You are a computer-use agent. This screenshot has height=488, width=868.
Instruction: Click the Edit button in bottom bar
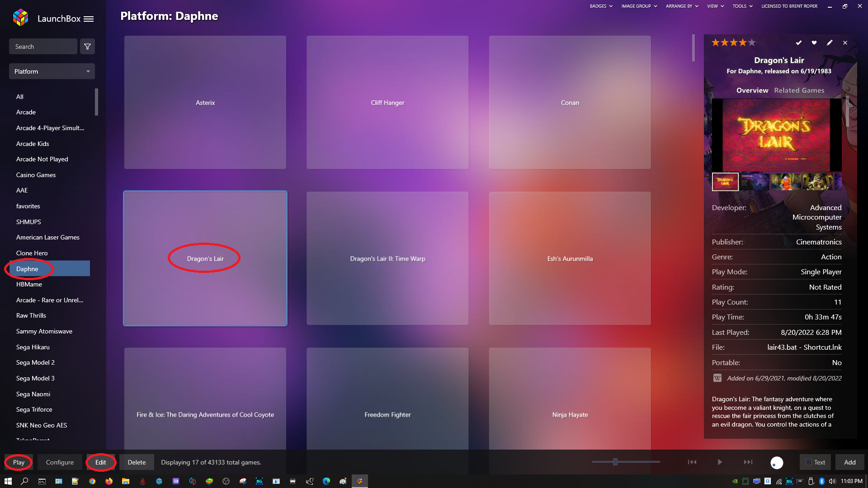(x=100, y=462)
